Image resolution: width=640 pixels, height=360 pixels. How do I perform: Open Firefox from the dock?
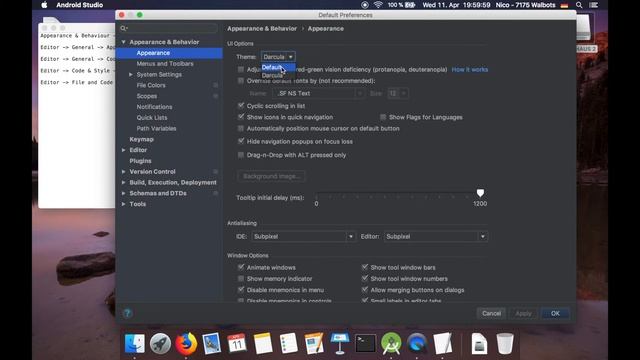tap(186, 343)
